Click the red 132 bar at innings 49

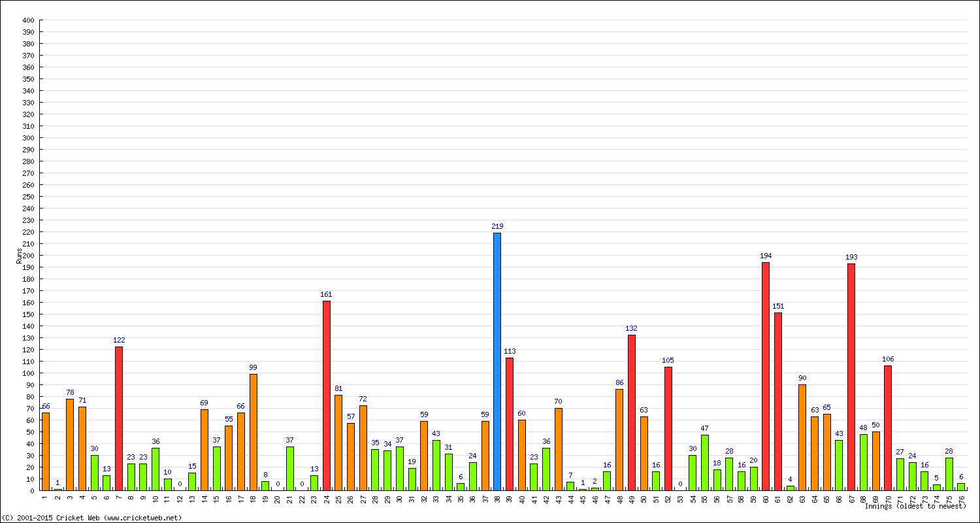click(632, 413)
